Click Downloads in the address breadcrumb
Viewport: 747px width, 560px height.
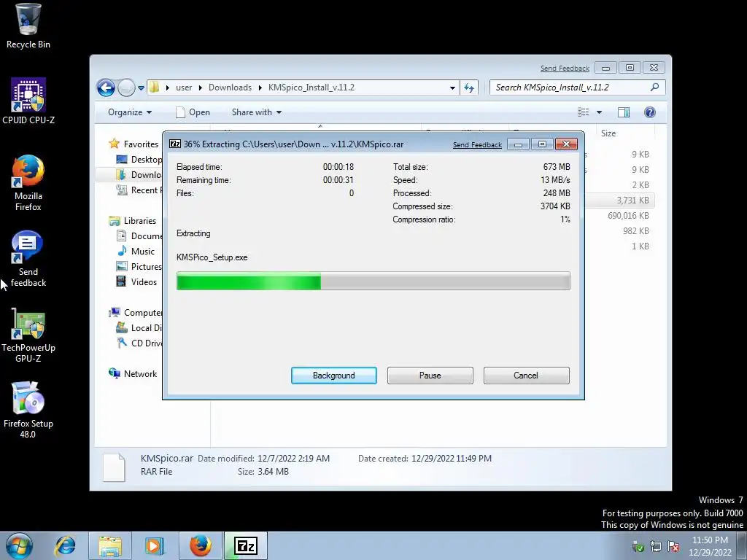coord(230,87)
